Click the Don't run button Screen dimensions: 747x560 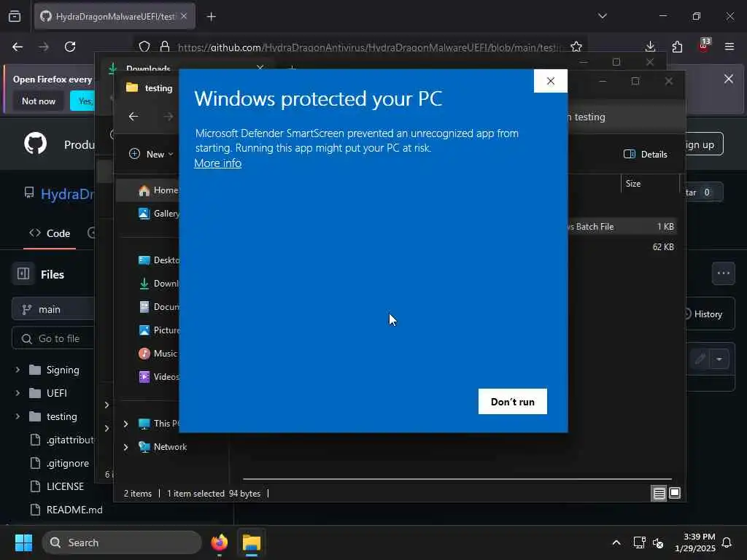pyautogui.click(x=513, y=402)
